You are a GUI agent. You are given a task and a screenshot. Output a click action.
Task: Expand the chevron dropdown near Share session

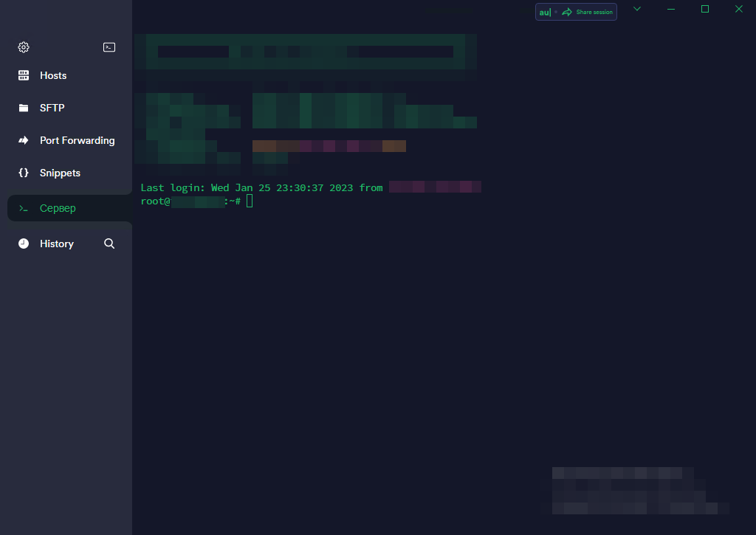click(637, 10)
